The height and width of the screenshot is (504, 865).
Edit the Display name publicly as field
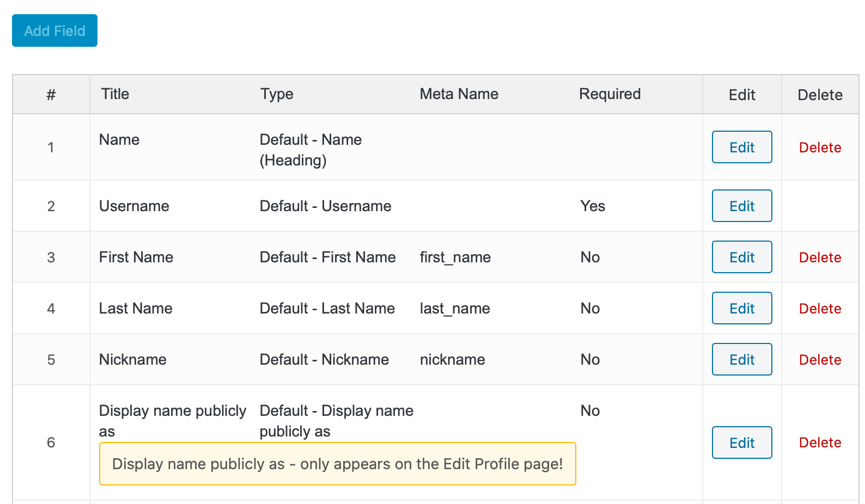(x=742, y=442)
